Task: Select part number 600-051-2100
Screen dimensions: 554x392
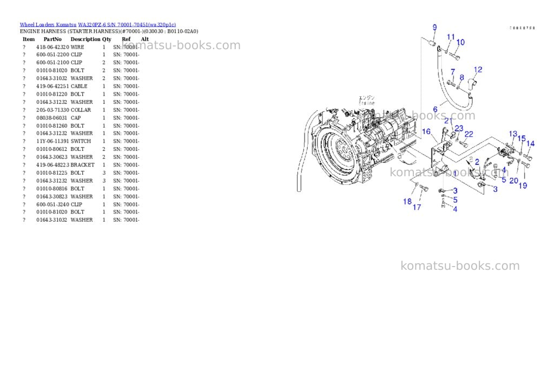Action: tap(52, 63)
